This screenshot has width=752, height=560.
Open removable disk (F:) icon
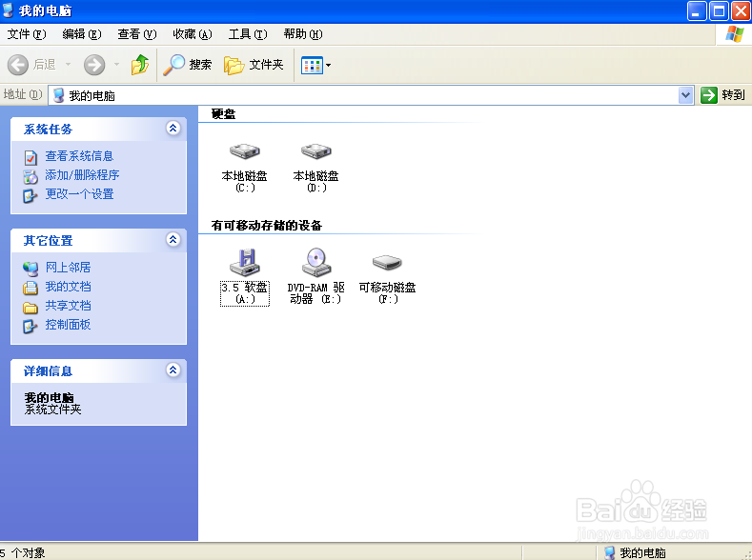pyautogui.click(x=387, y=263)
